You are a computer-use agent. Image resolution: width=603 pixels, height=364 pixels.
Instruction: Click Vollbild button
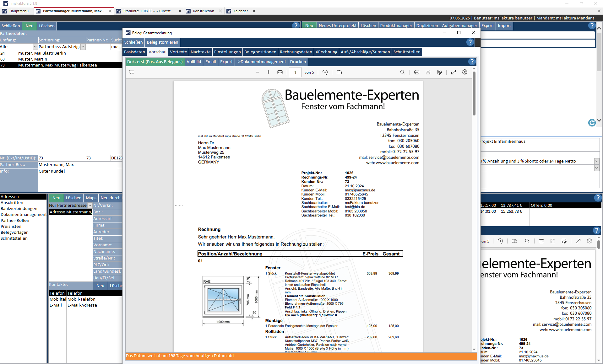(x=194, y=62)
